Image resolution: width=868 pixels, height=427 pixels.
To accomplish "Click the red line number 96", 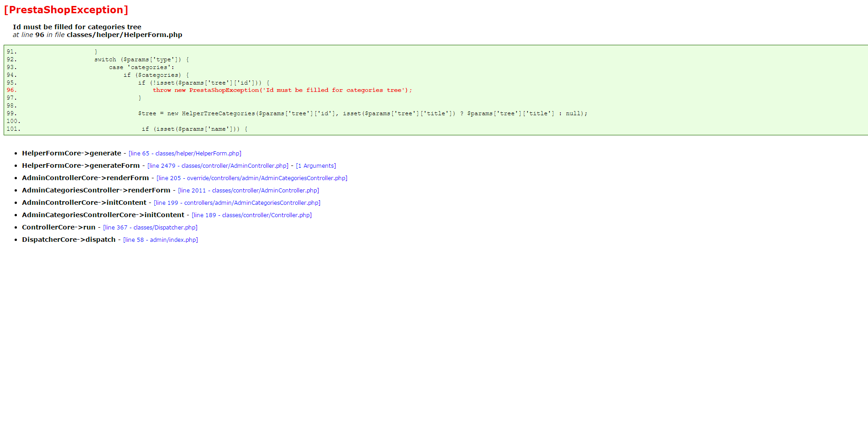I will point(11,91).
